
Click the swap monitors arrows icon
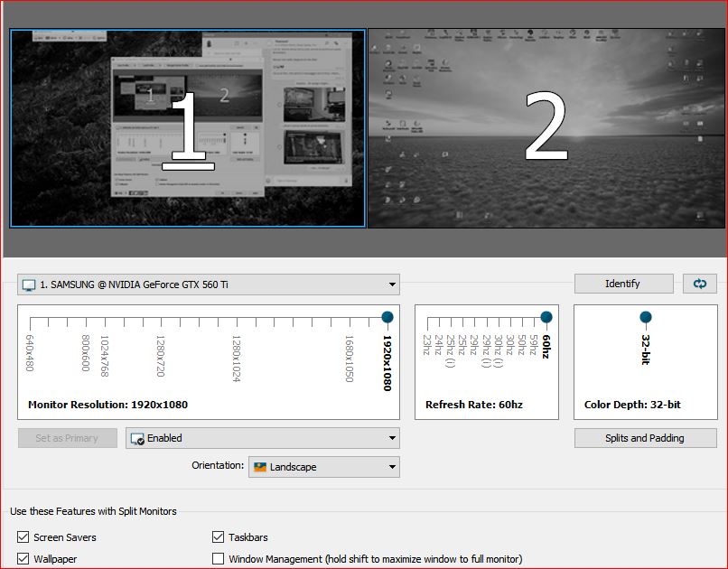pyautogui.click(x=700, y=284)
